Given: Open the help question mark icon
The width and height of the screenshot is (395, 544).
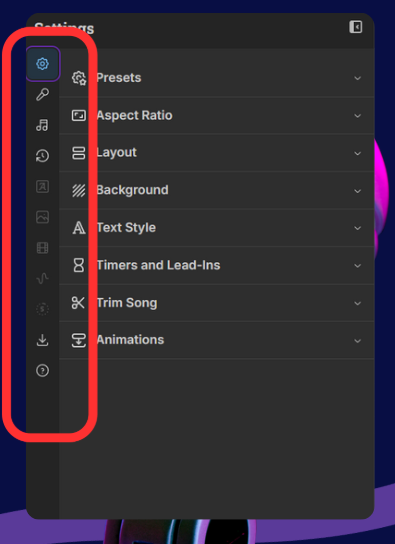Looking at the screenshot, I should tap(43, 371).
